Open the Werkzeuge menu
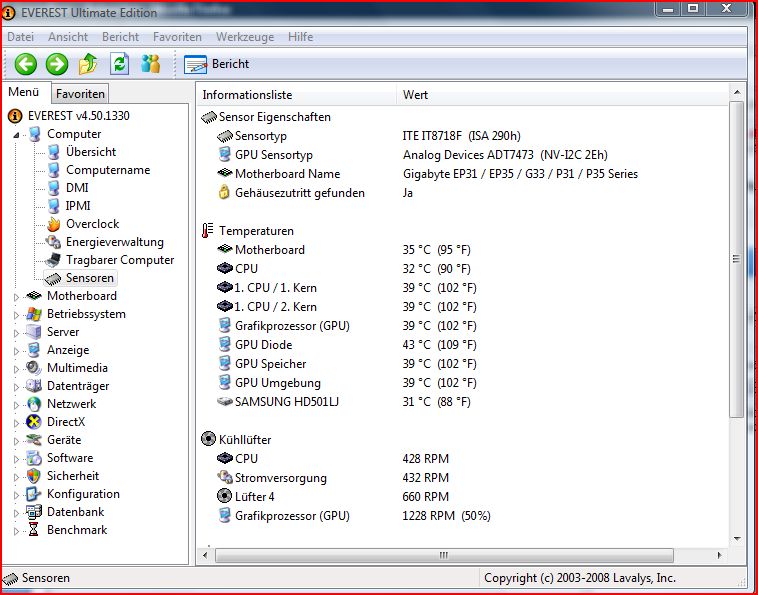Image resolution: width=758 pixels, height=595 pixels. click(x=245, y=37)
